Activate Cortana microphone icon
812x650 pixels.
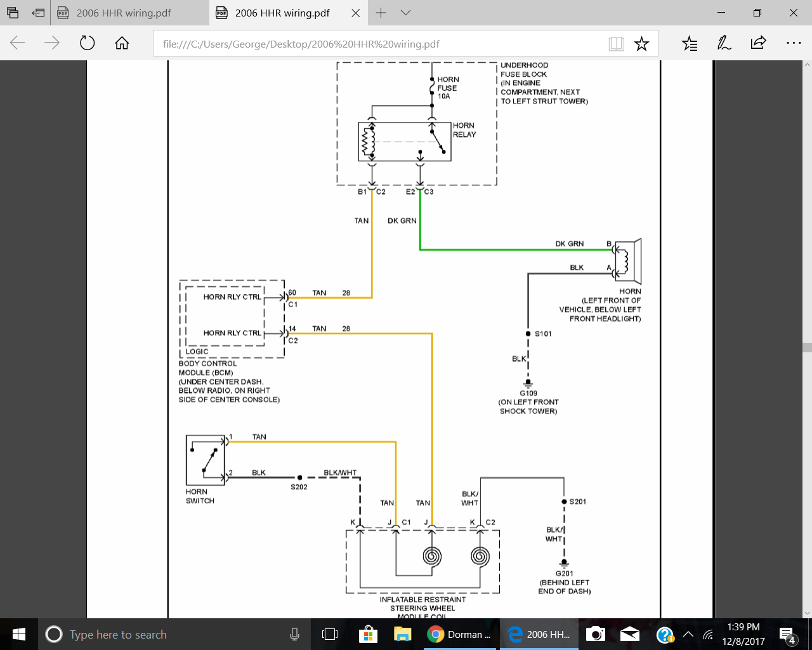coord(294,634)
